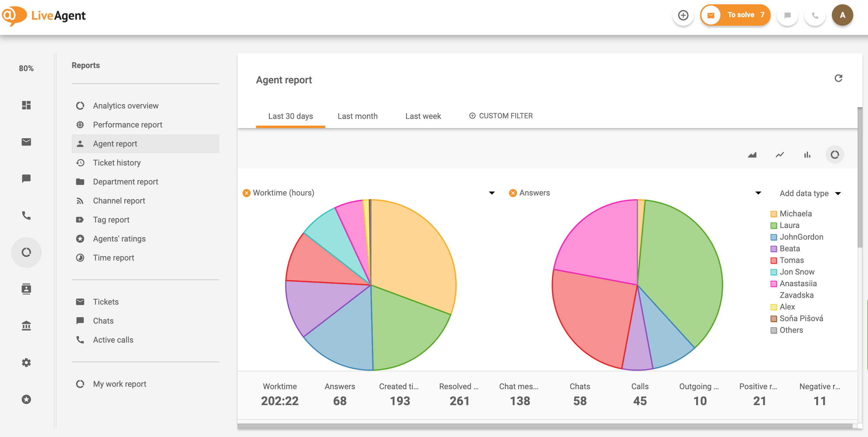
Task: Select the Michaela yellow legend swatch
Action: pos(774,213)
